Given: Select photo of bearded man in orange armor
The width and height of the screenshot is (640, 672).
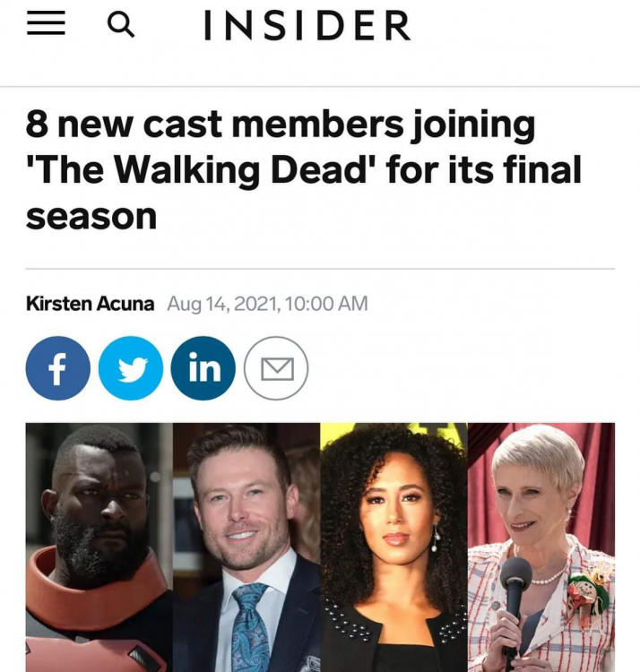Looking at the screenshot, I should pos(99,547).
